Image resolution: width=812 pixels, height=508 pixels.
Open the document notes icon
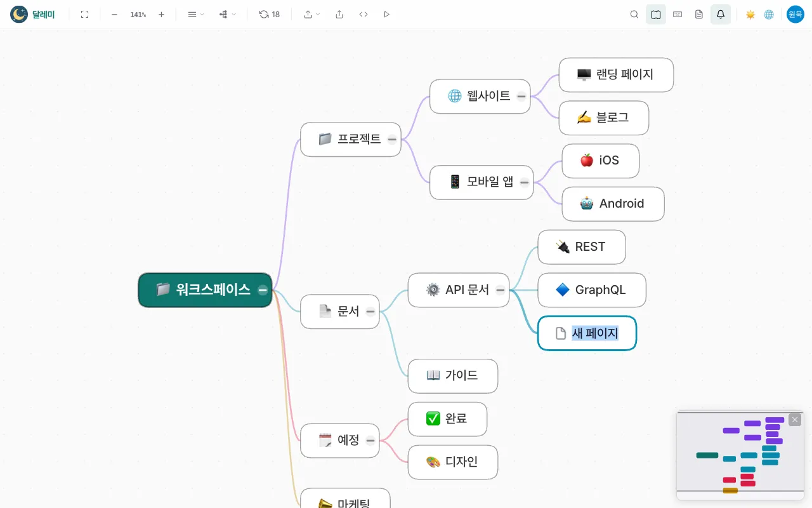point(699,14)
